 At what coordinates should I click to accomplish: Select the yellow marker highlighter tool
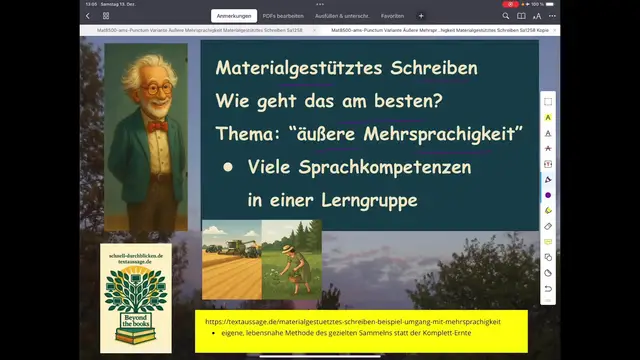point(548,211)
